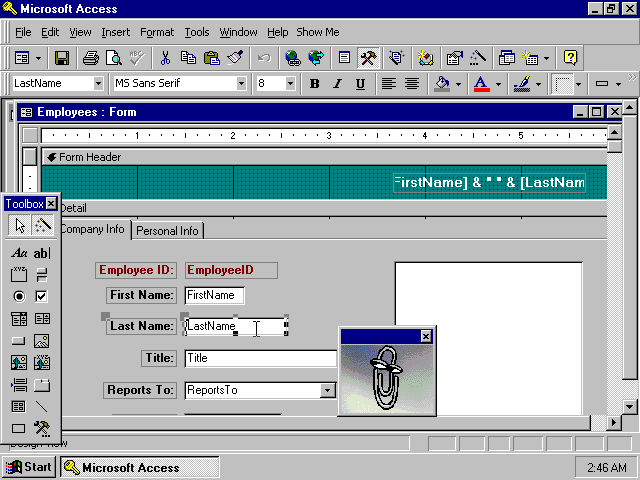Image resolution: width=640 pixels, height=480 pixels.
Task: Toggle Underline formatting
Action: click(360, 84)
